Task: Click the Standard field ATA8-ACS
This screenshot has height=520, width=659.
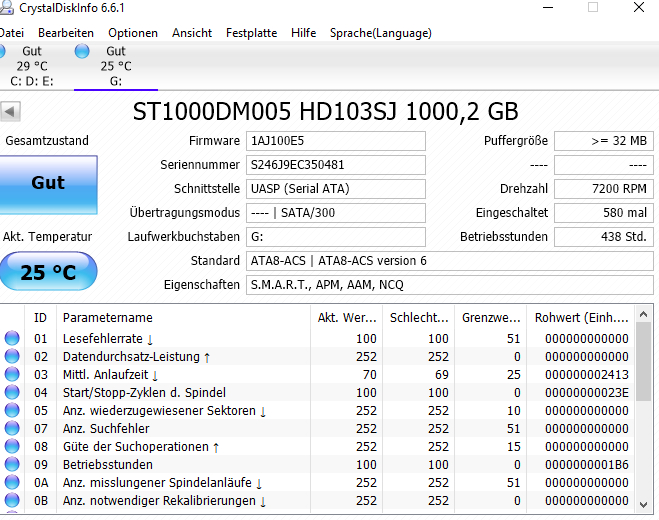Action: 450,261
